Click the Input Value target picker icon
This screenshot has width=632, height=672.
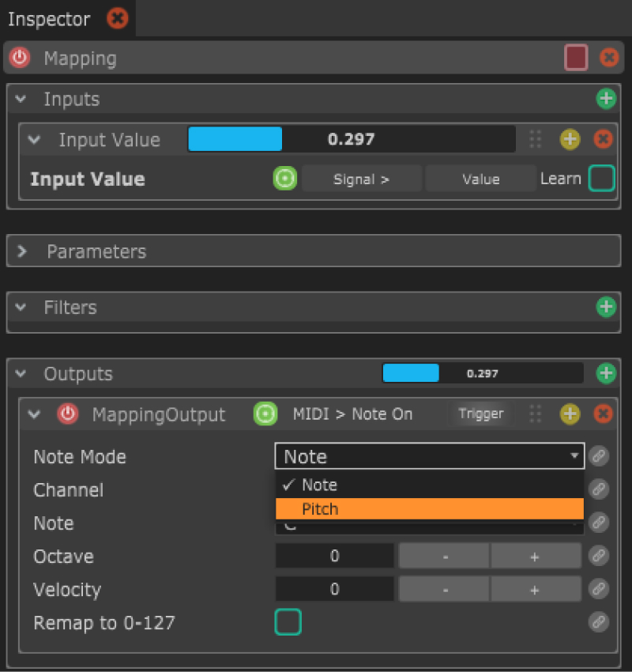click(x=284, y=179)
